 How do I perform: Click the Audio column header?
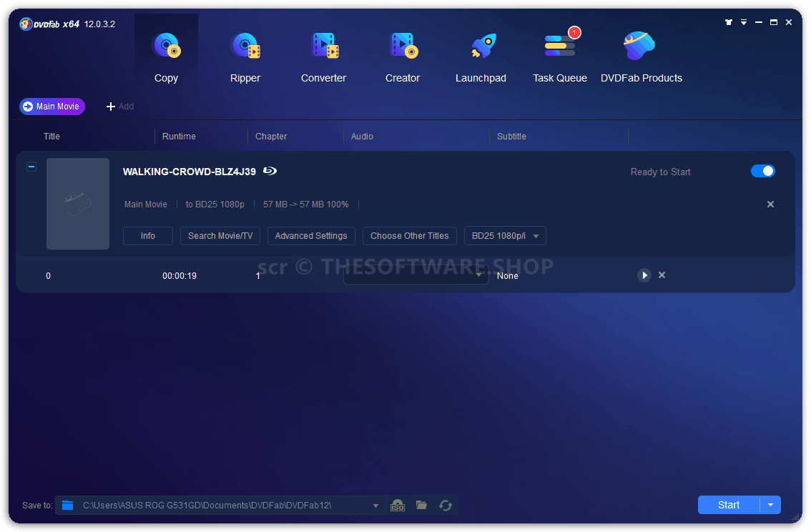coord(362,137)
